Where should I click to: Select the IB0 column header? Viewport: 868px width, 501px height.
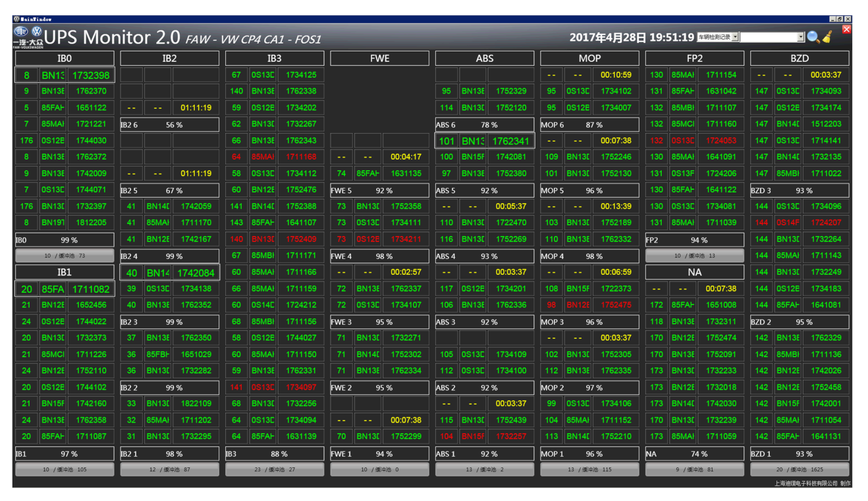click(x=65, y=59)
